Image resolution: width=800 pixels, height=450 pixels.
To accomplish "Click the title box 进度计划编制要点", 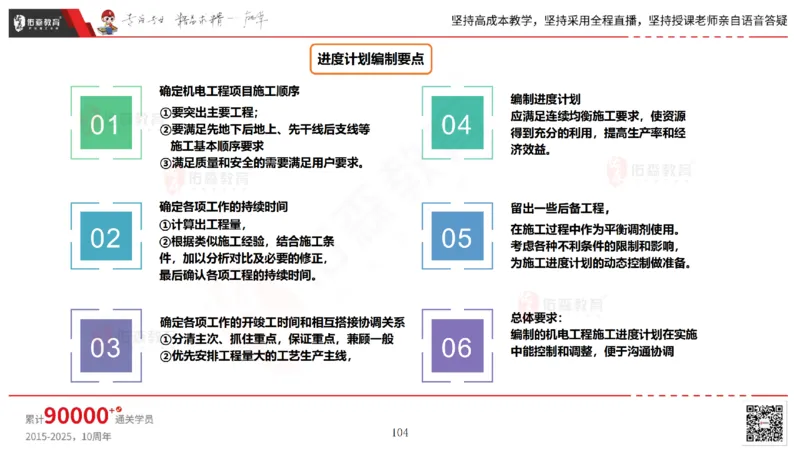I will click(x=371, y=59).
